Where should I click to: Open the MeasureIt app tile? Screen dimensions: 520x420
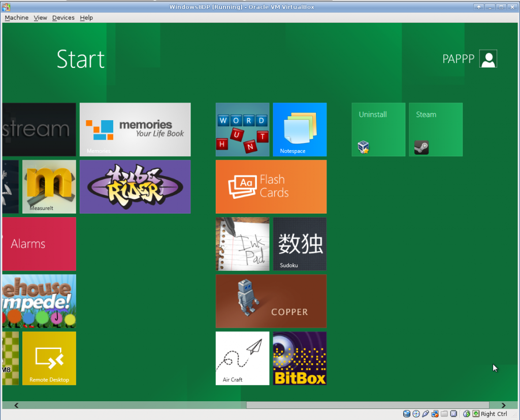49,187
